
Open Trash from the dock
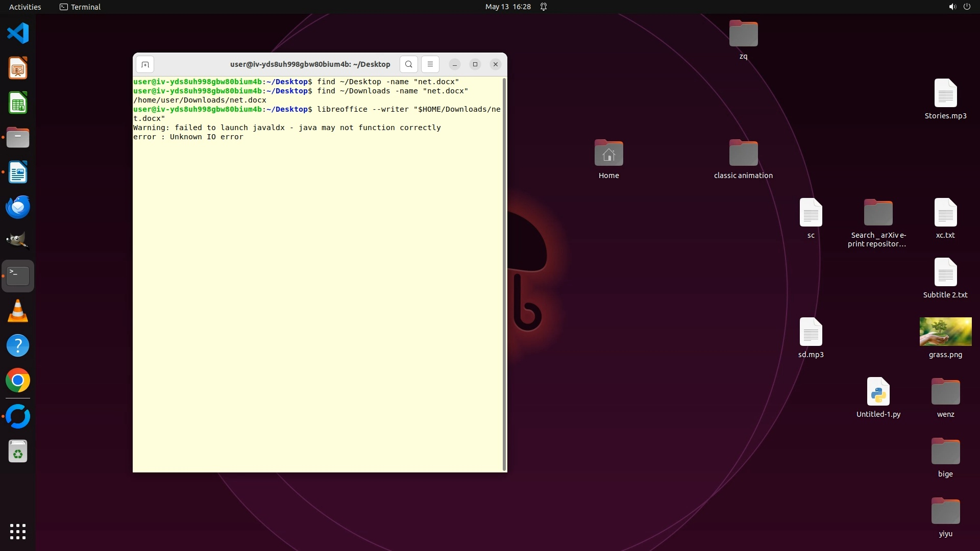tap(18, 452)
